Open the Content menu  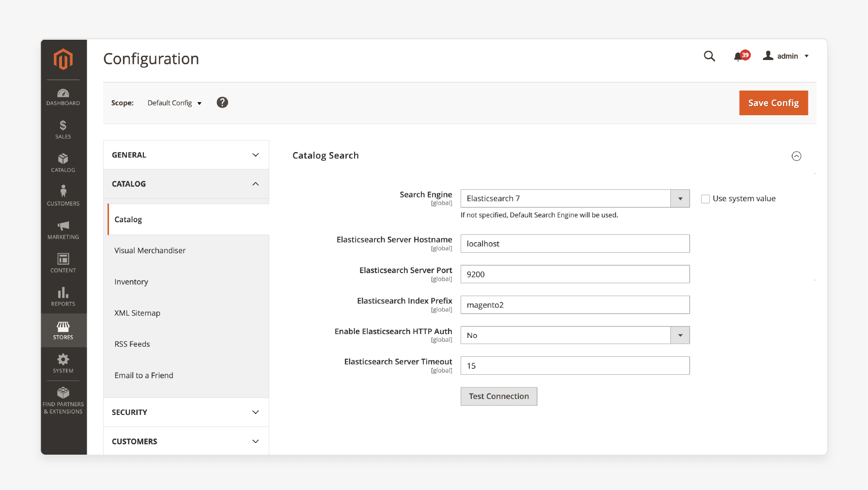pos(63,263)
